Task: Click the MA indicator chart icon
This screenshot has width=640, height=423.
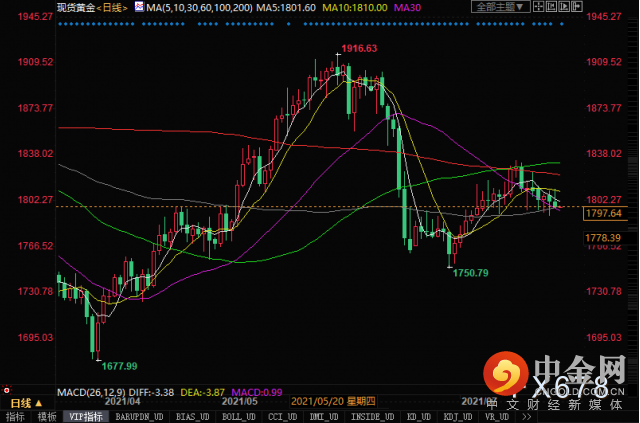Action: [x=139, y=7]
